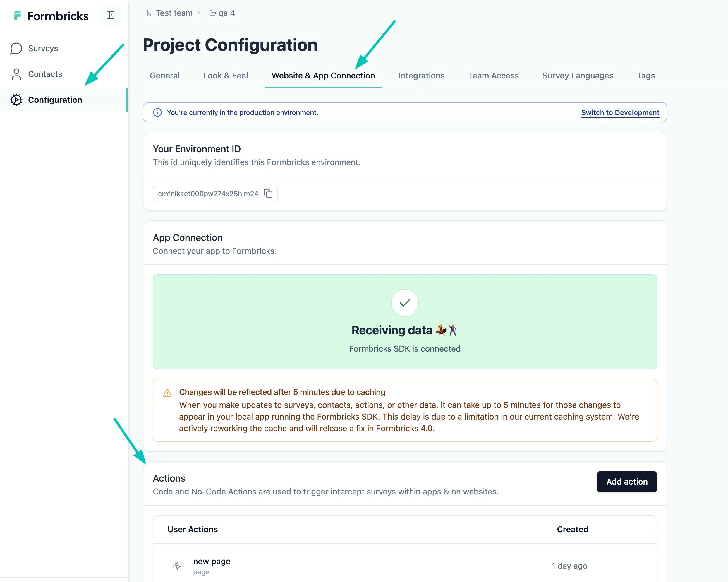
Task: Click the Contacts person icon
Action: [x=16, y=74]
